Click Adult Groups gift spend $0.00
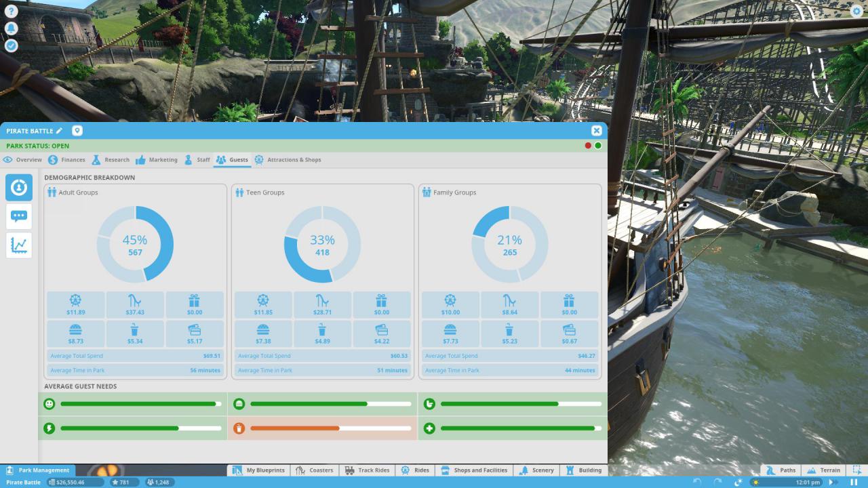 pos(195,305)
